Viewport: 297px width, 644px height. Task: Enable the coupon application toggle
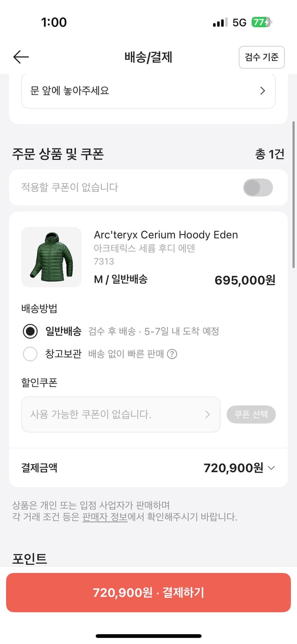(x=258, y=188)
